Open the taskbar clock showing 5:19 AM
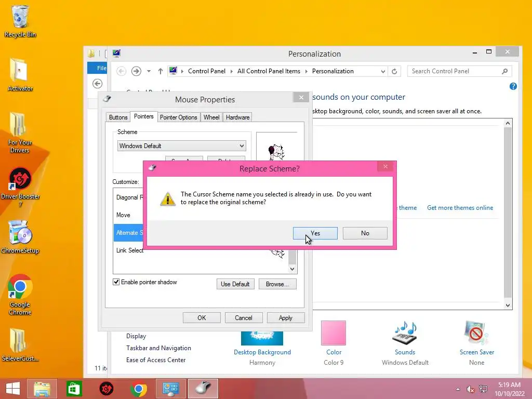This screenshot has width=532, height=399. click(509, 389)
